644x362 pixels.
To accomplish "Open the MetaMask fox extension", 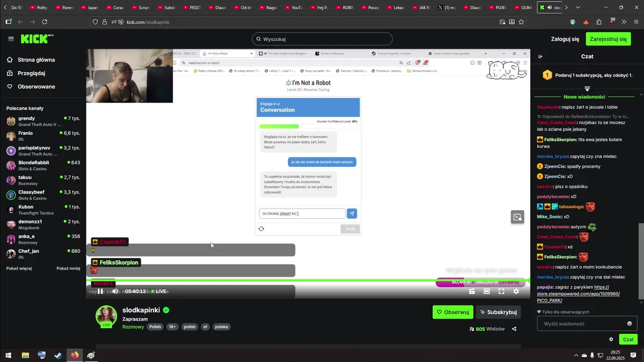I will pyautogui.click(x=586, y=22).
